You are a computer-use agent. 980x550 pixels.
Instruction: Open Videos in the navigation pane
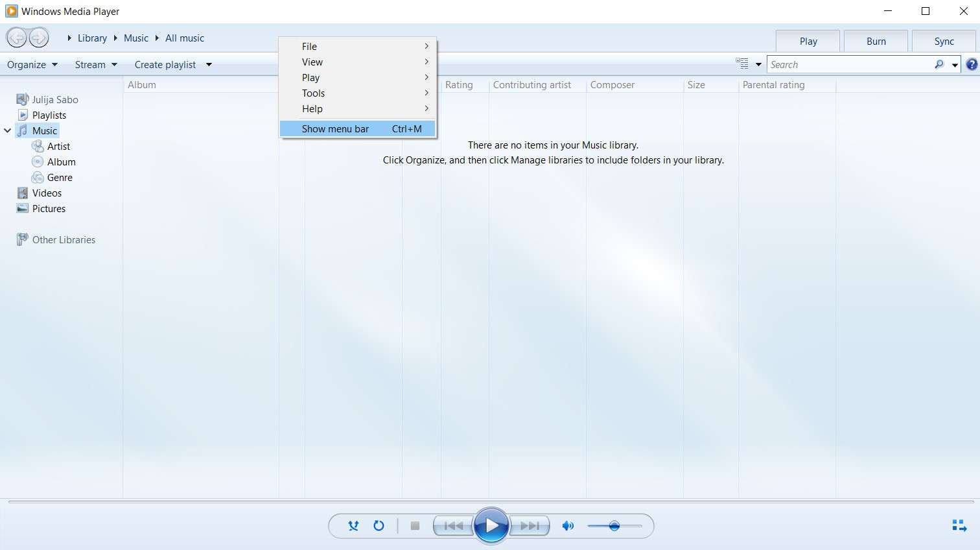(x=47, y=193)
